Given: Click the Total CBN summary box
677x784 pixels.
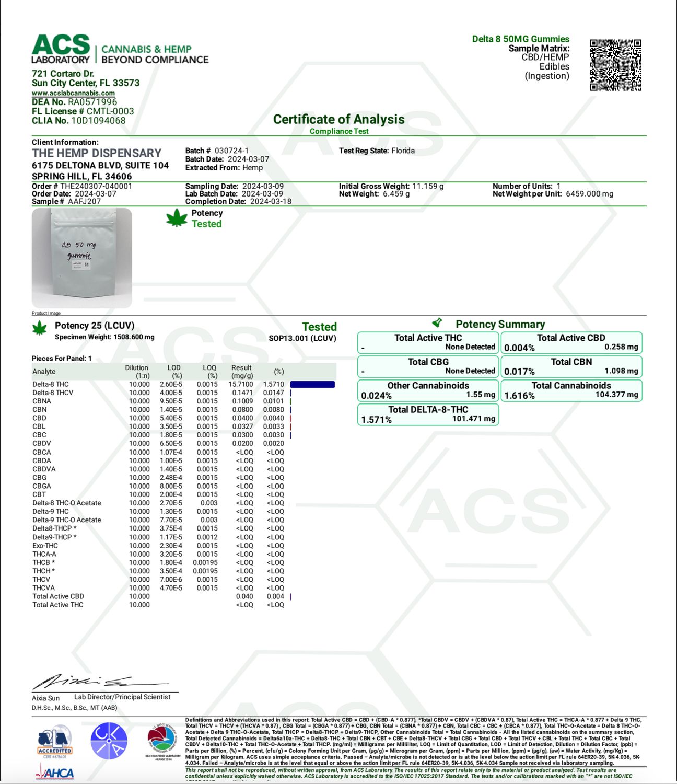Looking at the screenshot, I should [571, 366].
